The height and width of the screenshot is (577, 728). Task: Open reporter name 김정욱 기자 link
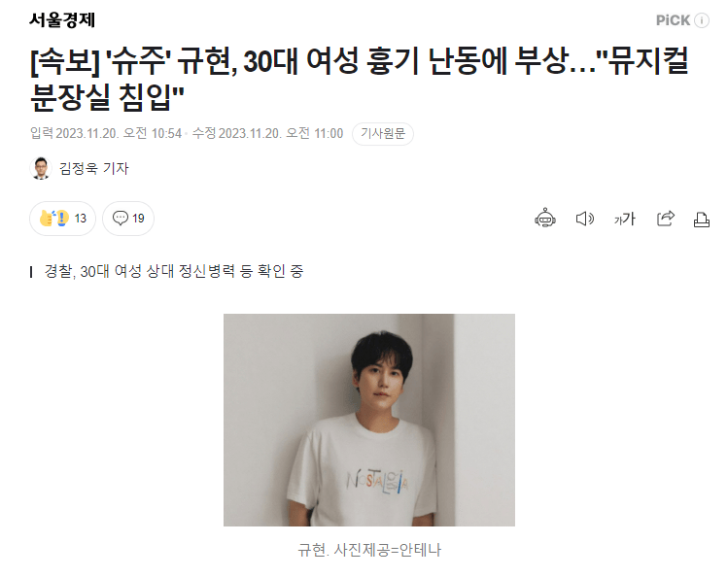pyautogui.click(x=94, y=168)
